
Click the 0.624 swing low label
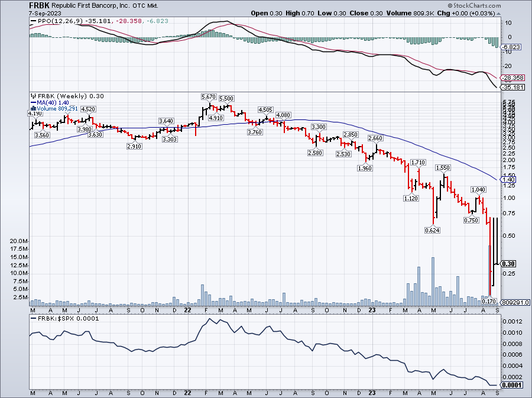(432, 229)
